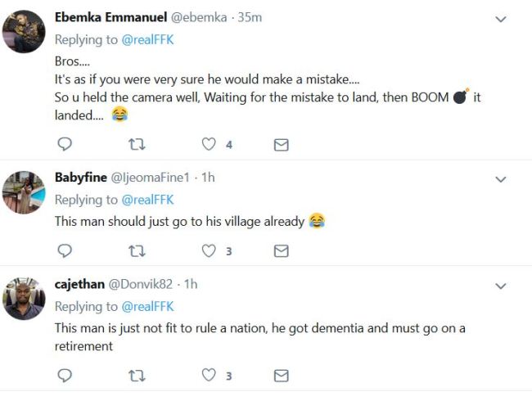
Task: Open the chevron menu on cajethan's tweet
Action: pyautogui.click(x=501, y=286)
